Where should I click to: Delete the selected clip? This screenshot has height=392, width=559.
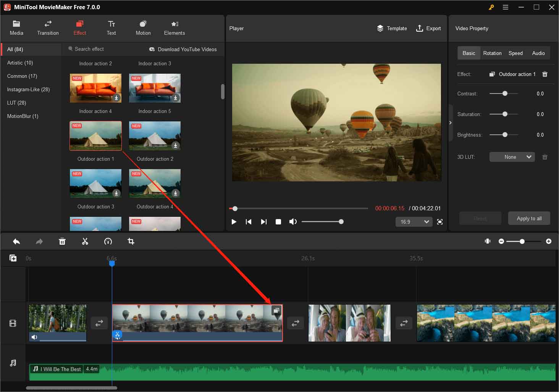(62, 241)
